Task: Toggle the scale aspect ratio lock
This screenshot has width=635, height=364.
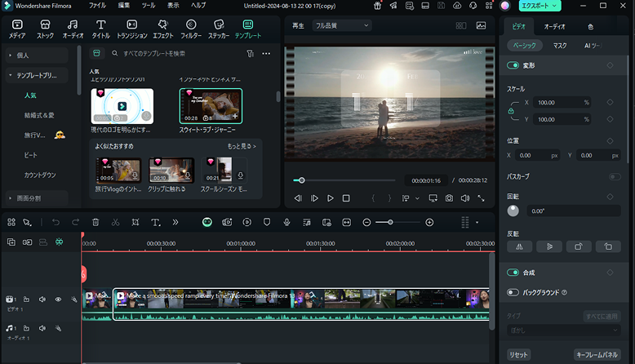Action: pyautogui.click(x=511, y=111)
